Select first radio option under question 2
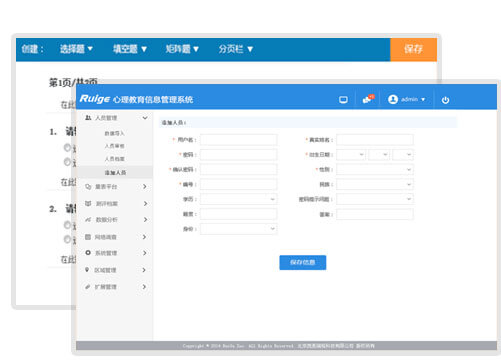Viewport: 501px width, 364px height. click(68, 225)
